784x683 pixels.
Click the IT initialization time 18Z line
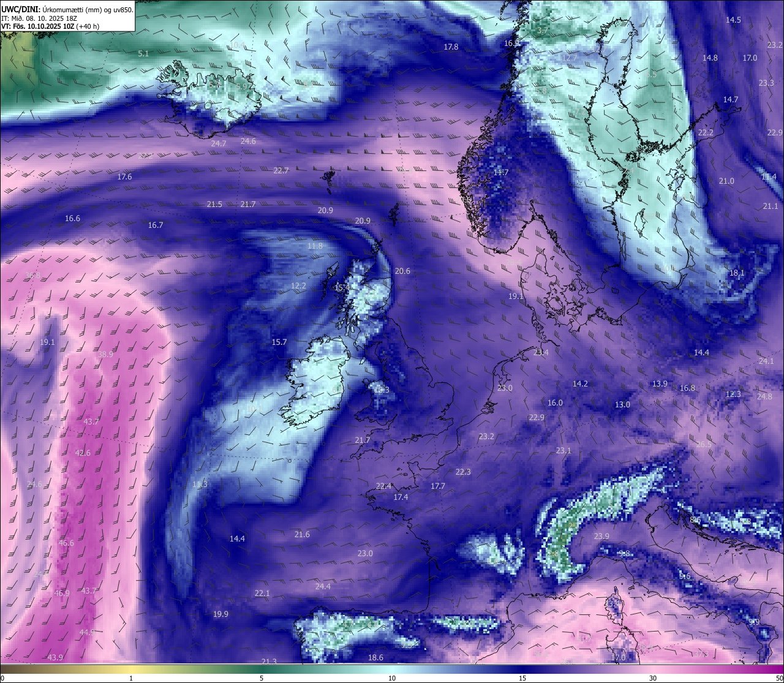click(x=39, y=18)
